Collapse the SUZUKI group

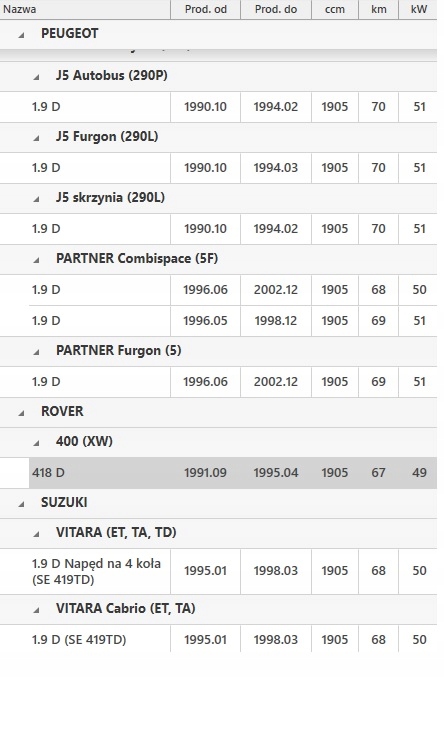(21, 504)
